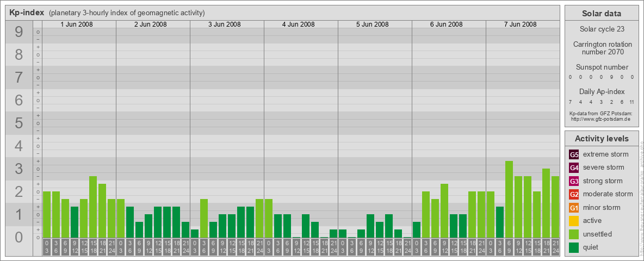Click the 15-18 hour bar on 1 Jun 2008
Viewport: 644px width, 261px height.
coord(93,207)
